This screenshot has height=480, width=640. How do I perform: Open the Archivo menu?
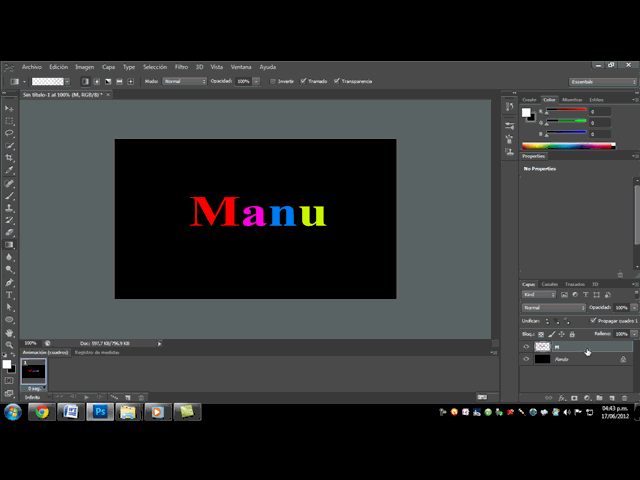(x=32, y=67)
